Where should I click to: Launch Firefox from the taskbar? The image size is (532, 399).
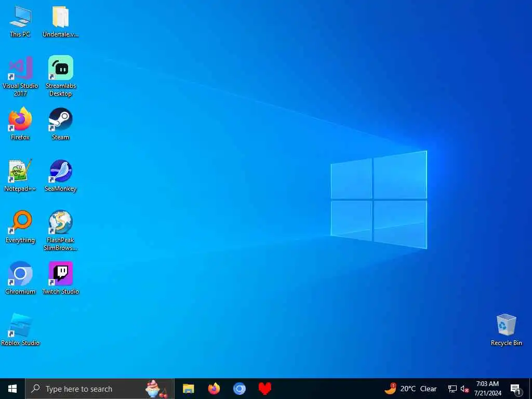point(214,389)
